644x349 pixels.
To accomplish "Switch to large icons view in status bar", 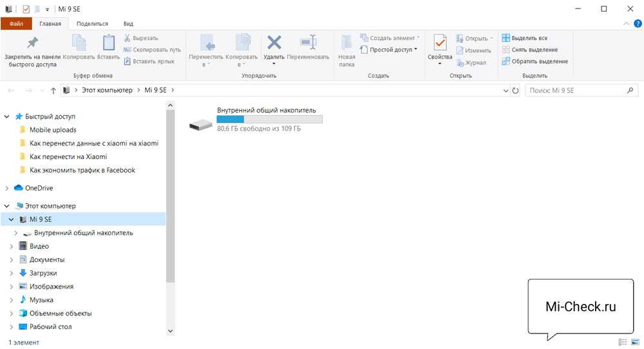I will (635, 342).
